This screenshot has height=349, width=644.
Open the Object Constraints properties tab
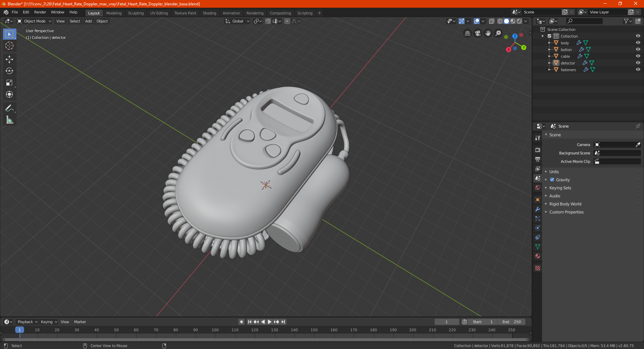tap(538, 237)
